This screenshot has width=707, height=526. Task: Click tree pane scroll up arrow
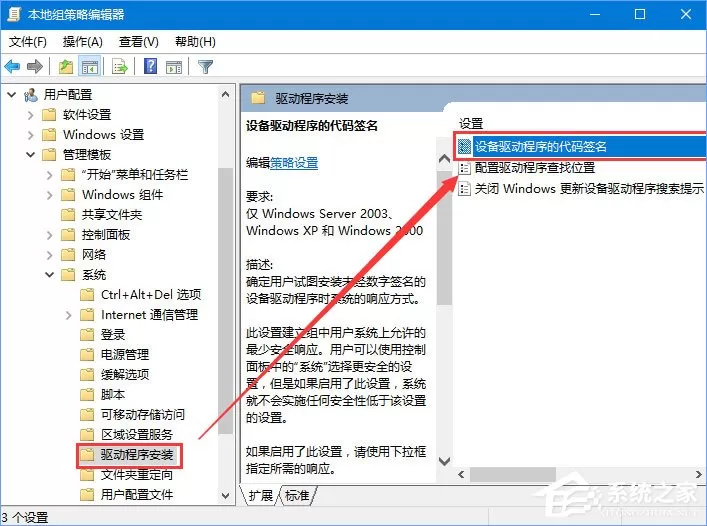click(x=225, y=94)
